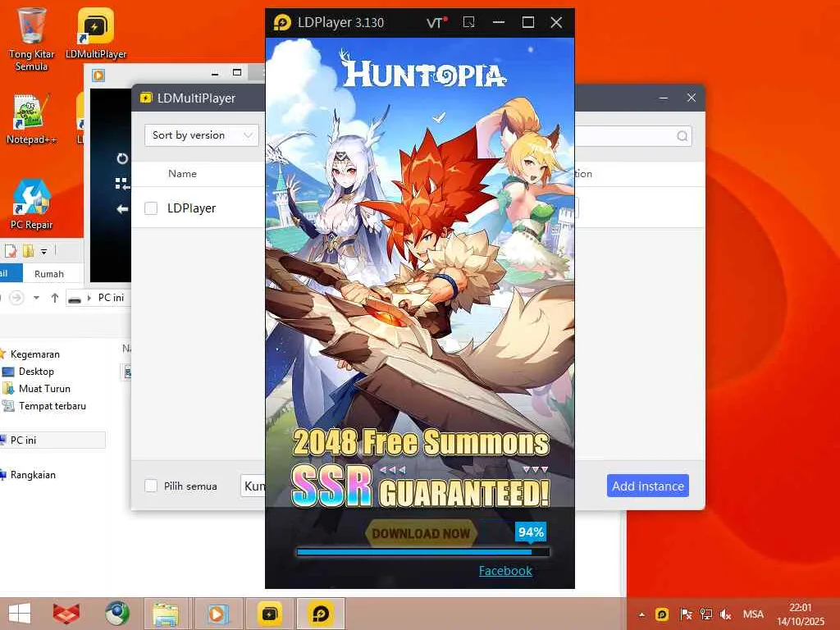
Task: Click the DOWNLOAD NOW button in the ad
Action: [421, 533]
